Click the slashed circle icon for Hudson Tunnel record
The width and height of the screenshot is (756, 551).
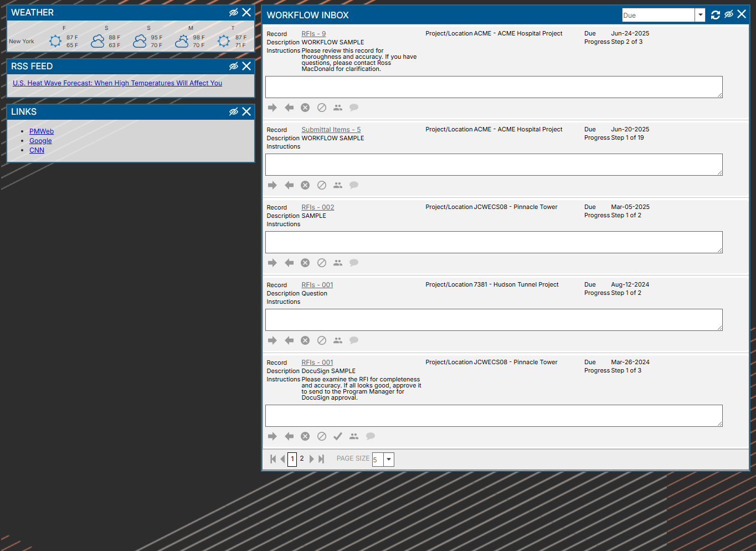coord(322,340)
